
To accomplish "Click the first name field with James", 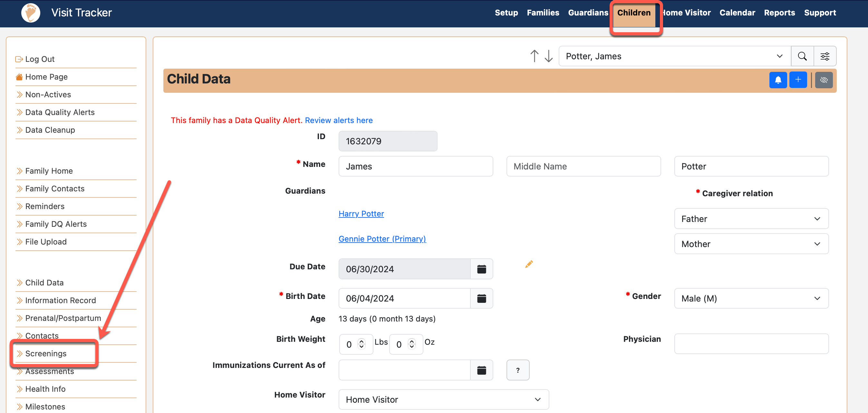I will 415,166.
